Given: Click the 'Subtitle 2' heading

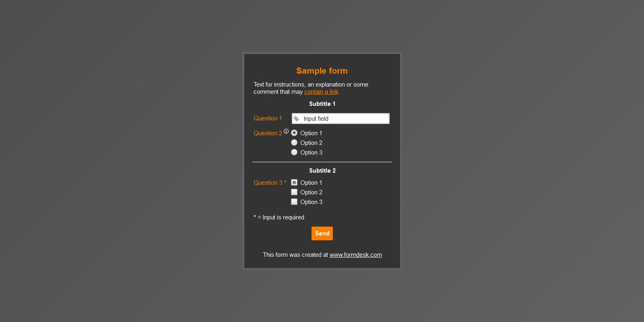Looking at the screenshot, I should (322, 171).
